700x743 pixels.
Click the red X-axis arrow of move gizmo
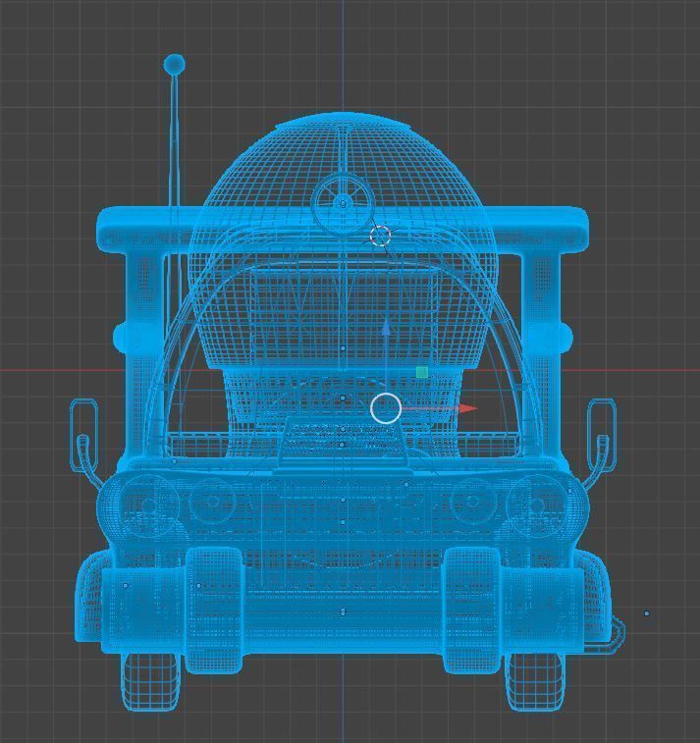point(468,408)
